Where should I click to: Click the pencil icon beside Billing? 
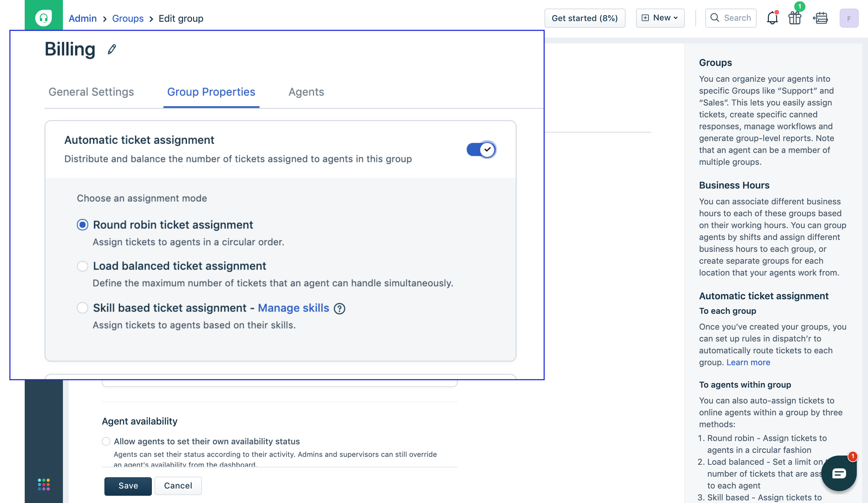tap(112, 49)
